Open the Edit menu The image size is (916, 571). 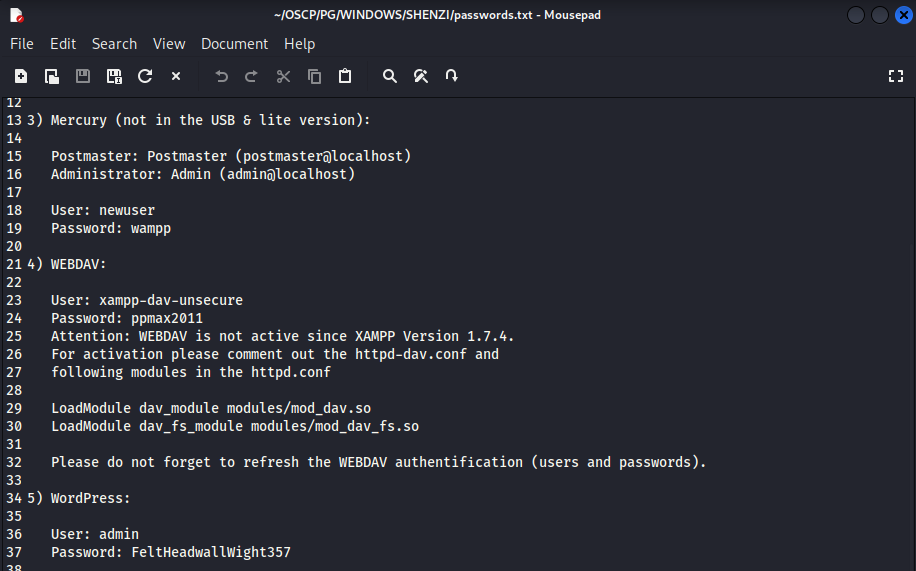63,44
